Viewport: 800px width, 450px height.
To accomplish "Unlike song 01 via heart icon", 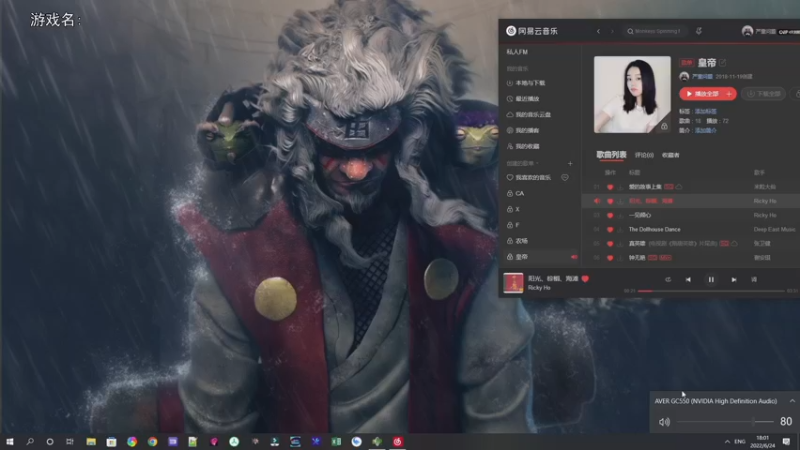I will pos(610,187).
